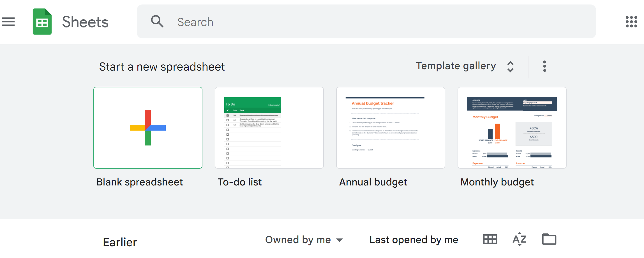Click the green Sheets logo icon
This screenshot has height=258, width=644.
(42, 22)
